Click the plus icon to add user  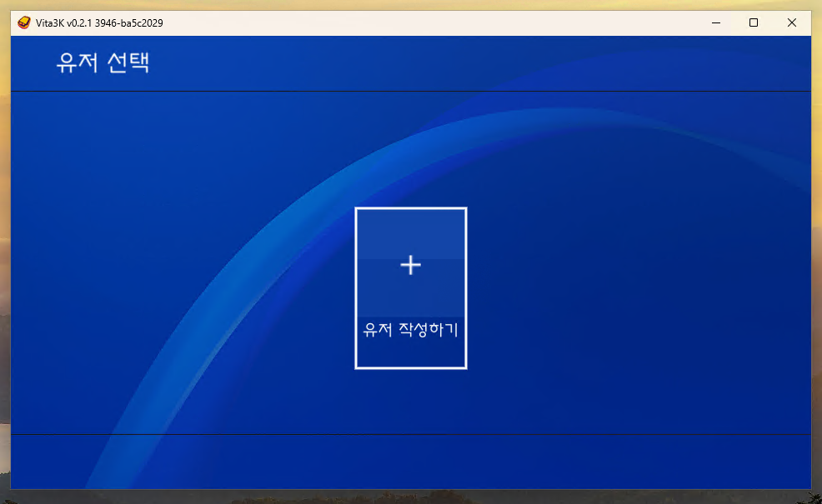tap(410, 265)
